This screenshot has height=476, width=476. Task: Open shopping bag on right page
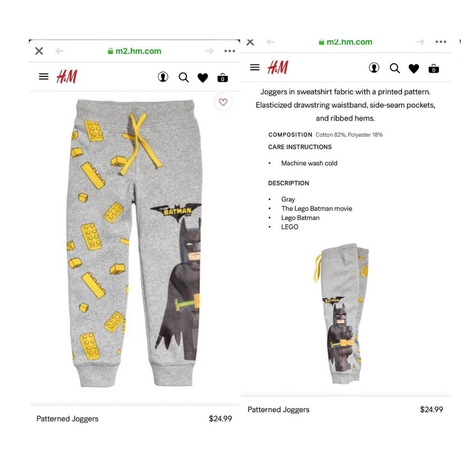click(434, 69)
